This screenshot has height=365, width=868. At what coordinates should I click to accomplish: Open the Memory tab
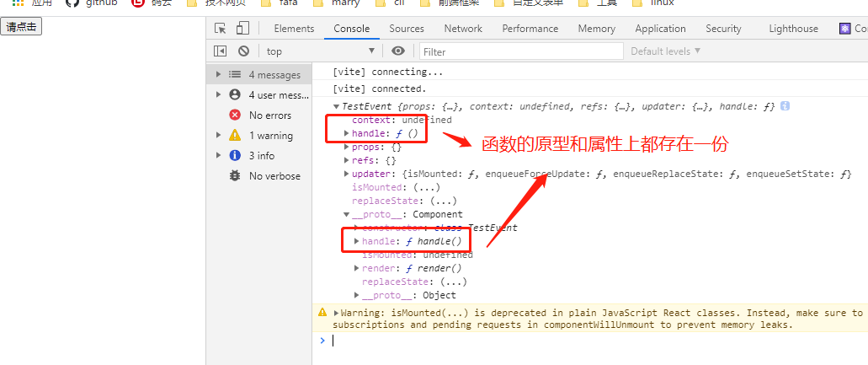tap(596, 29)
